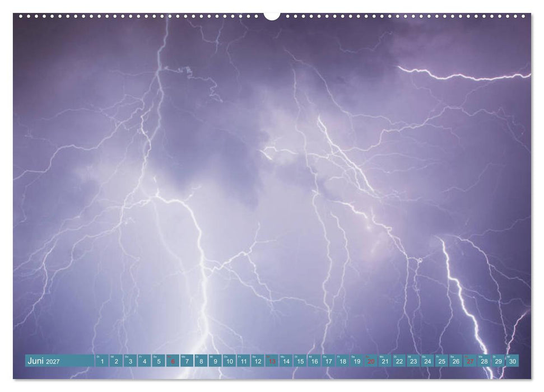Select day 12 in the date strip
This screenshot has width=544, height=392.
coord(258,361)
